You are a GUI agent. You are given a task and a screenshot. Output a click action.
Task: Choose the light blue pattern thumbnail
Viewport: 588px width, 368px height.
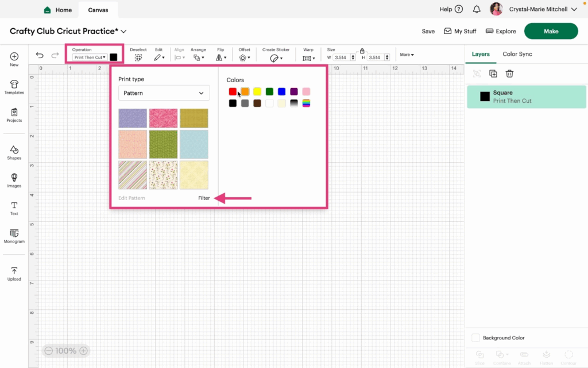tap(194, 144)
